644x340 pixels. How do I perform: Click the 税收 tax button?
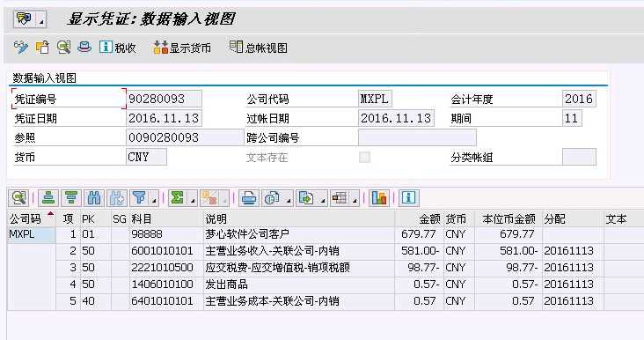(x=118, y=48)
